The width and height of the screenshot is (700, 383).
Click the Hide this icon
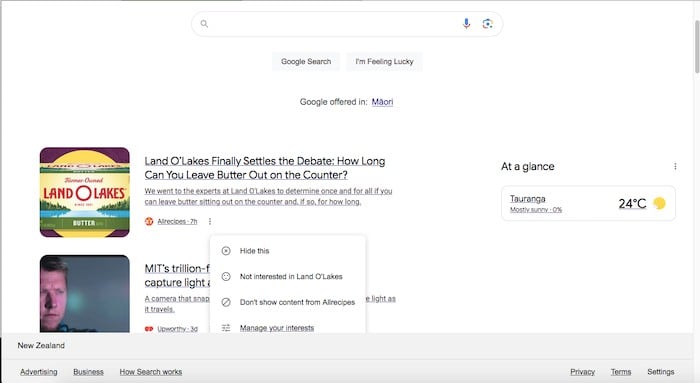pyautogui.click(x=226, y=251)
